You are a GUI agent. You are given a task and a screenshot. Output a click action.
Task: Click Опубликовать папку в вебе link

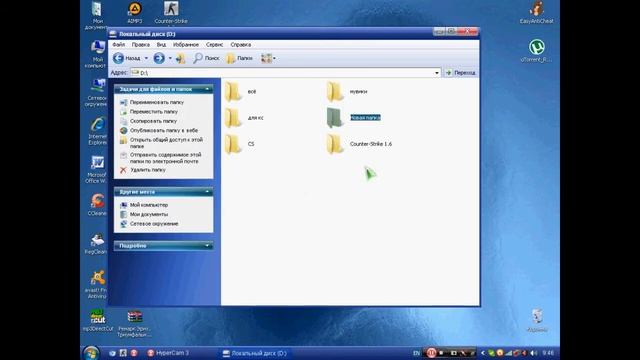tap(164, 130)
